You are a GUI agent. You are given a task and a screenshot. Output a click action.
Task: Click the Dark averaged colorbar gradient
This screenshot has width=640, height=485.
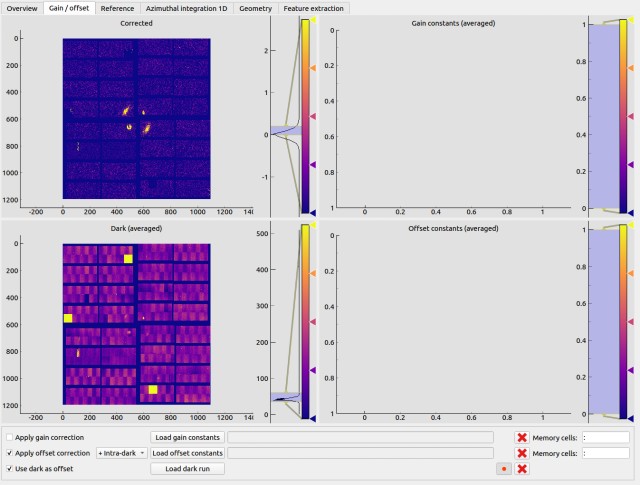pos(305,321)
